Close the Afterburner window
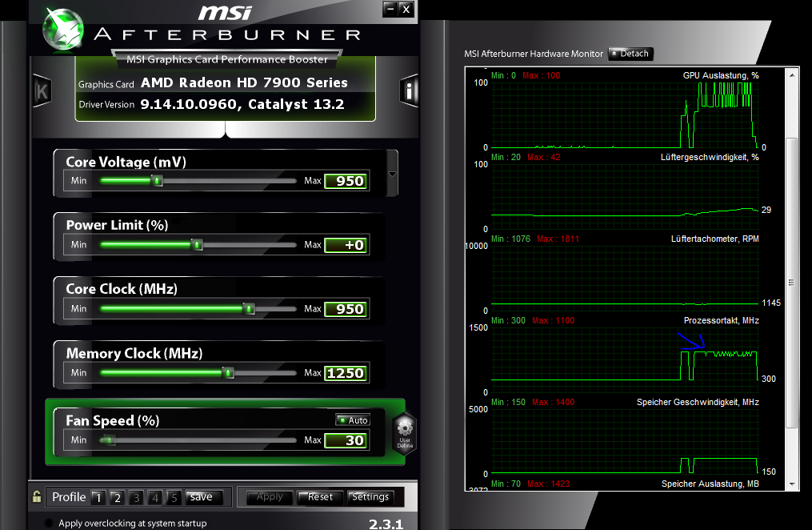The image size is (812, 530). (x=406, y=9)
